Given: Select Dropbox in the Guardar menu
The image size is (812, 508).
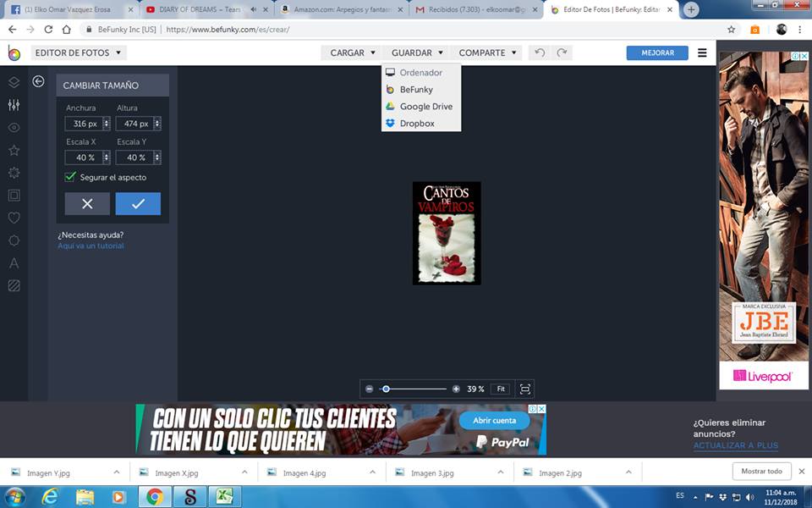Looking at the screenshot, I should coord(417,124).
